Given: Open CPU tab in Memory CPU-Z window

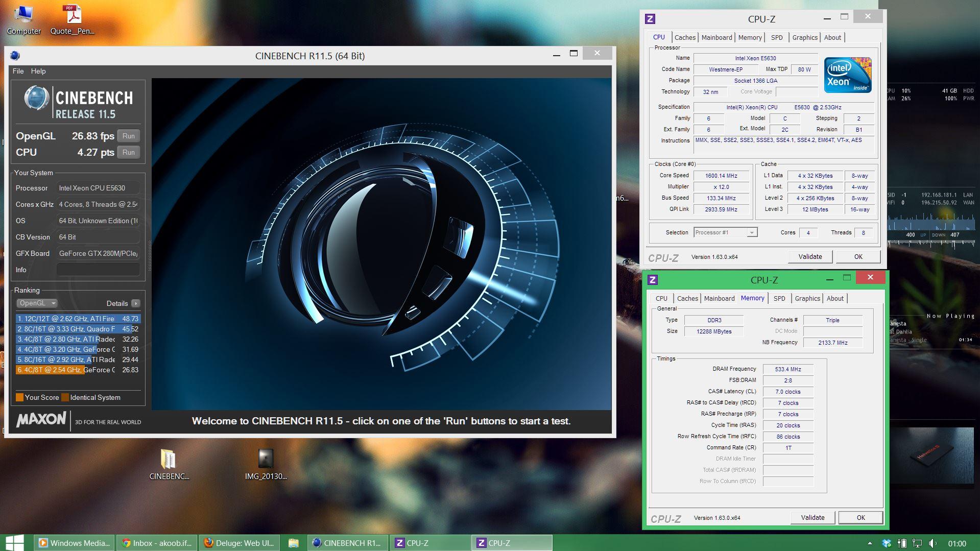Looking at the screenshot, I should coord(661,298).
